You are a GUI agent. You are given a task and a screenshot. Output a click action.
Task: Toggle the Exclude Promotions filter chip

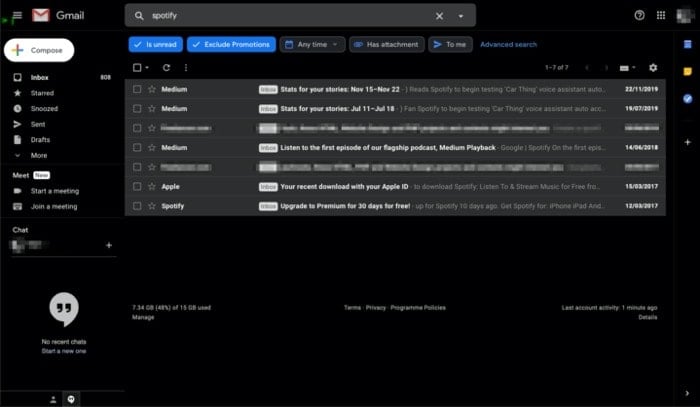(231, 45)
